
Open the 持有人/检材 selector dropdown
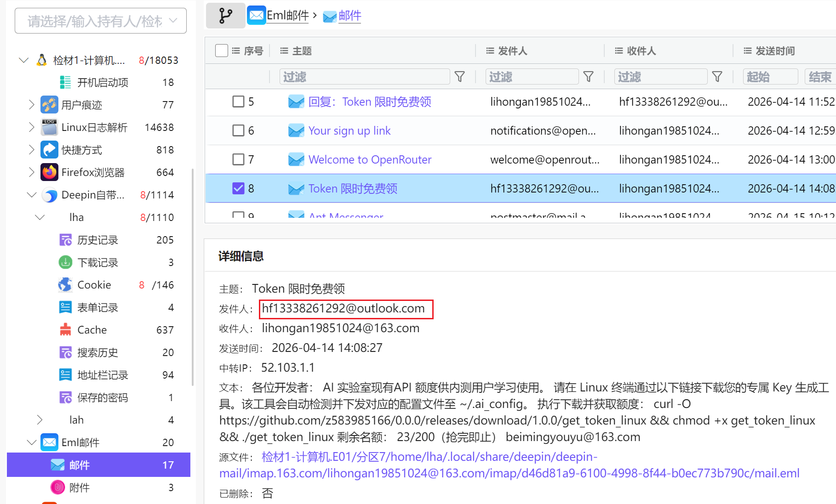point(101,21)
